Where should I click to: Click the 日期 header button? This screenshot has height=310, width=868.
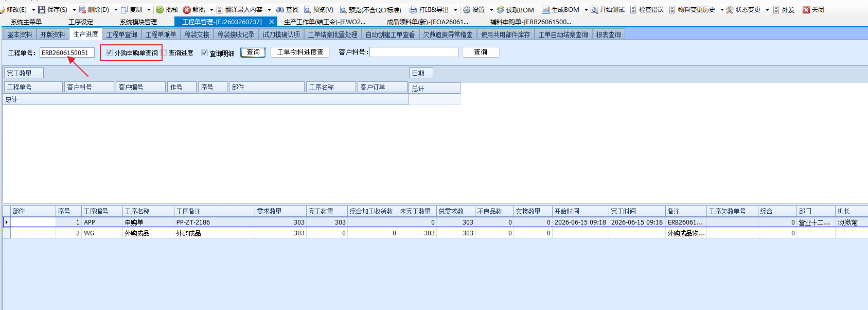click(421, 73)
